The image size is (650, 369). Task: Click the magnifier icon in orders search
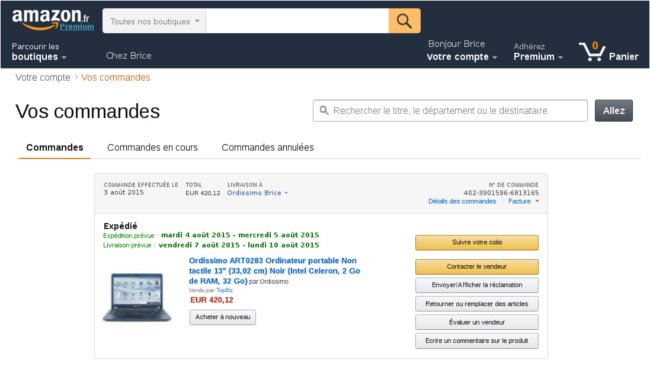(x=324, y=110)
